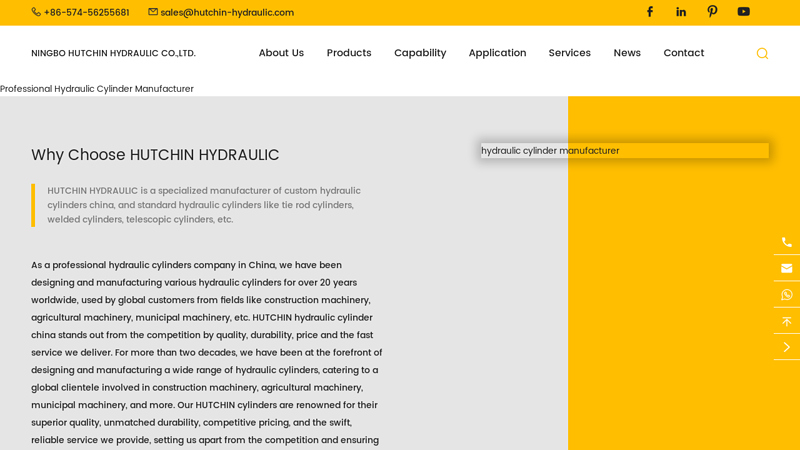Click the envelope icon beside sales email
Image resolution: width=800 pixels, height=450 pixels.
[153, 12]
